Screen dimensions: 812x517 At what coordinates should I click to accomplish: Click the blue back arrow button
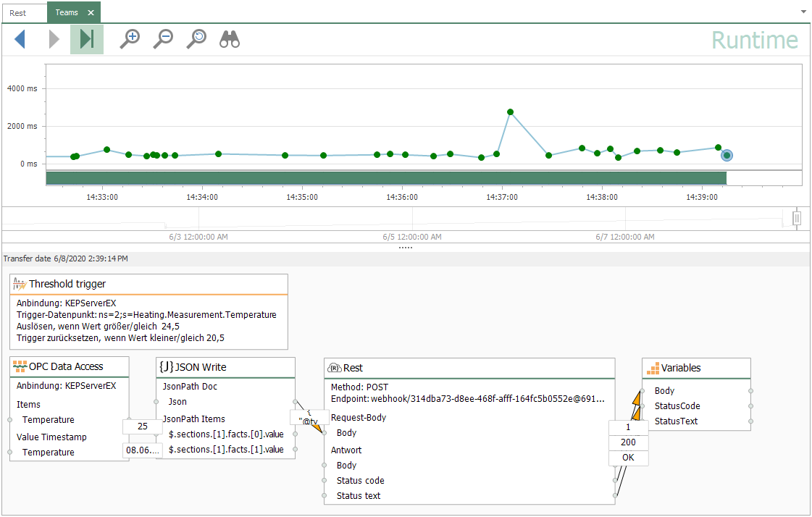pyautogui.click(x=20, y=39)
